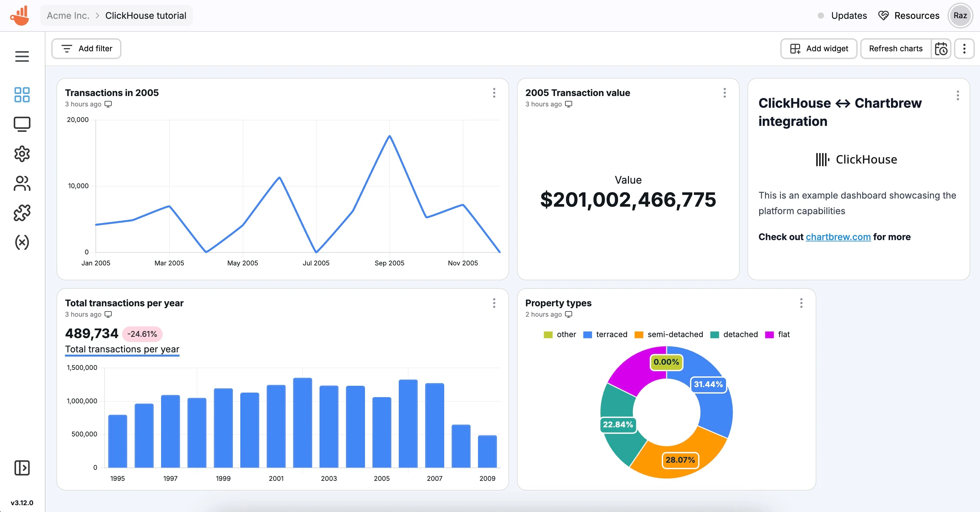Screen dimensions: 980x512
Task: Click the Sep 2005 peak on line chart
Action: (390, 136)
